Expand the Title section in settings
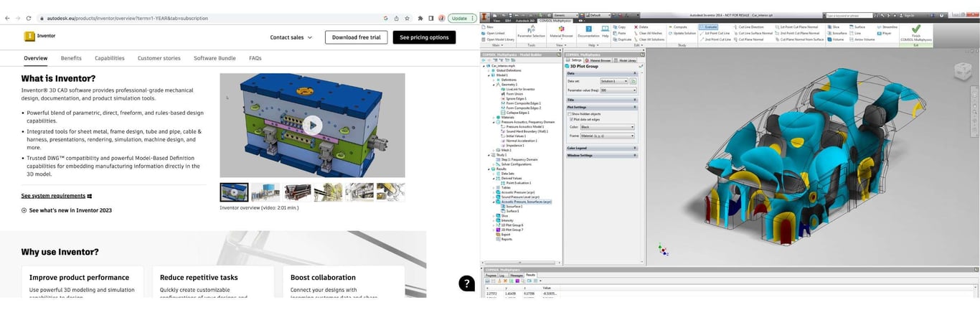Viewport: 980px width, 310px height. [602, 100]
